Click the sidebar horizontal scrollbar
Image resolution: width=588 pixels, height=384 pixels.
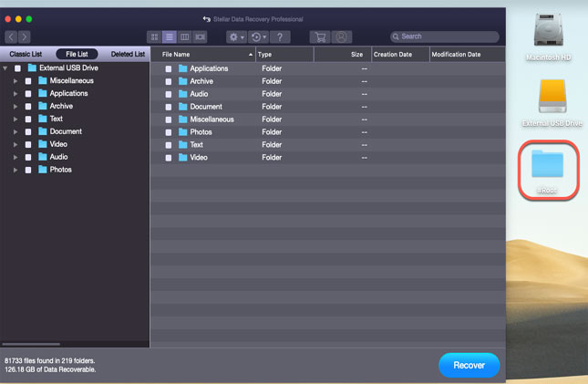pyautogui.click(x=31, y=344)
